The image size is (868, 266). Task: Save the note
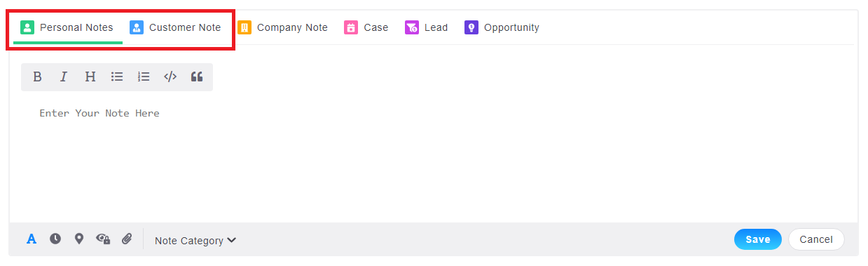pyautogui.click(x=757, y=239)
